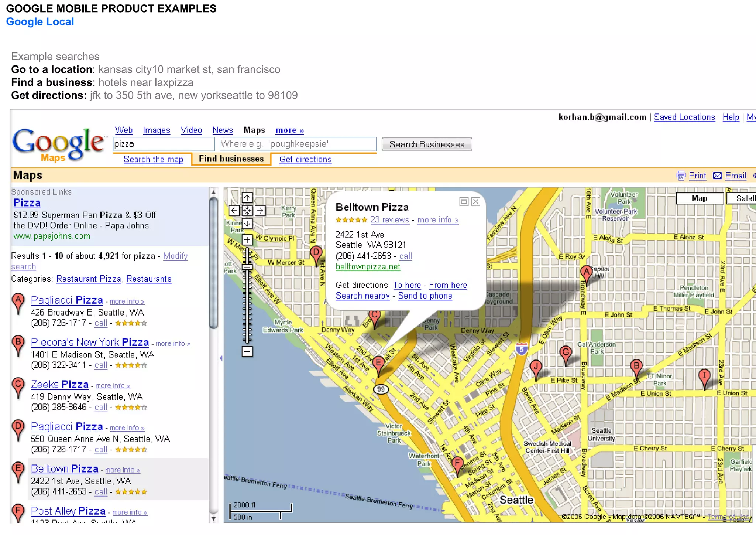
Task: Open belltownpizza.net website link
Action: click(x=368, y=266)
